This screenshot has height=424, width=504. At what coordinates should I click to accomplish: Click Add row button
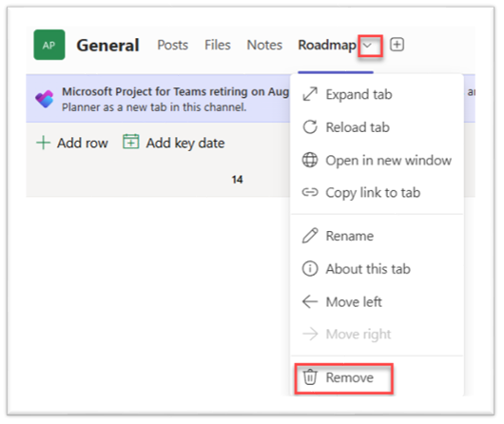click(x=72, y=143)
